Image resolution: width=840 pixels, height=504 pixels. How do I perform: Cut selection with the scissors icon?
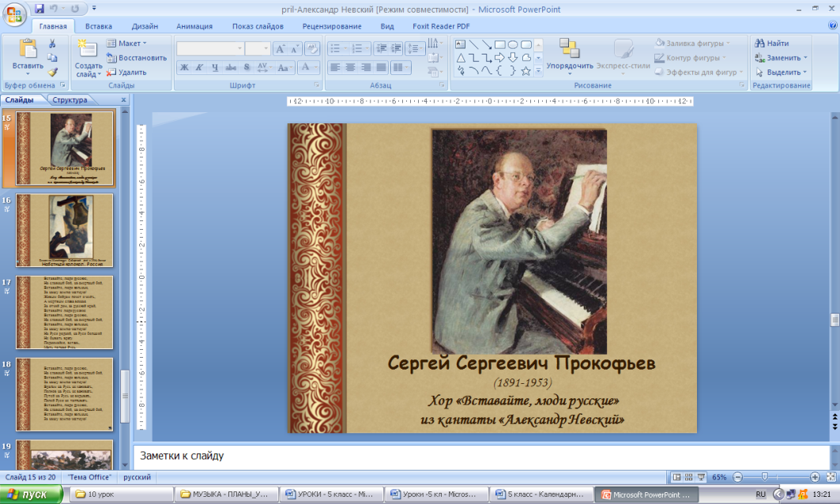(52, 43)
